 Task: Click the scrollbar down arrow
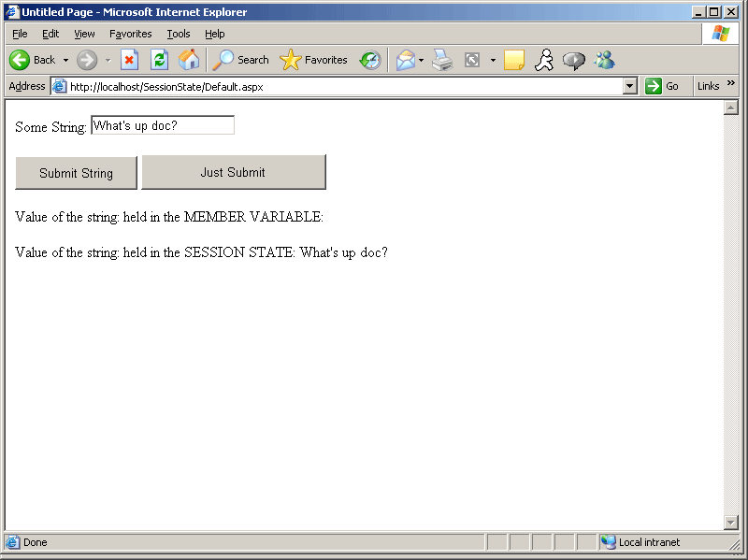click(731, 523)
